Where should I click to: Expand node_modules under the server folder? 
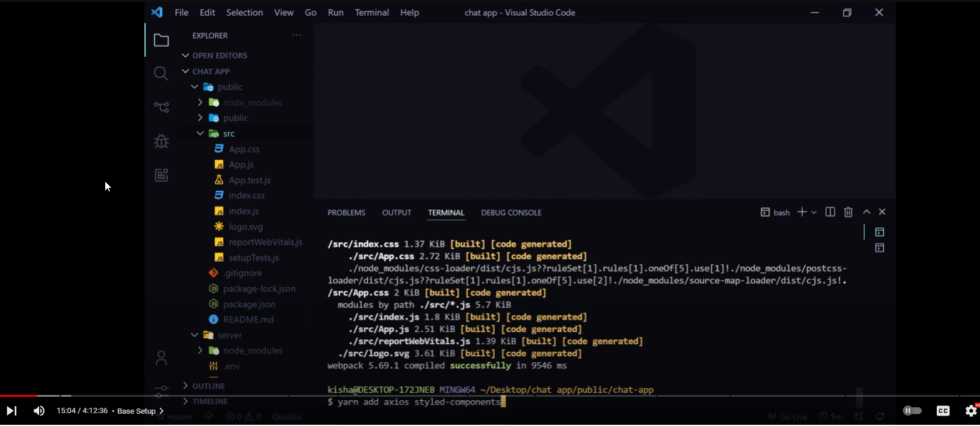[x=200, y=351]
